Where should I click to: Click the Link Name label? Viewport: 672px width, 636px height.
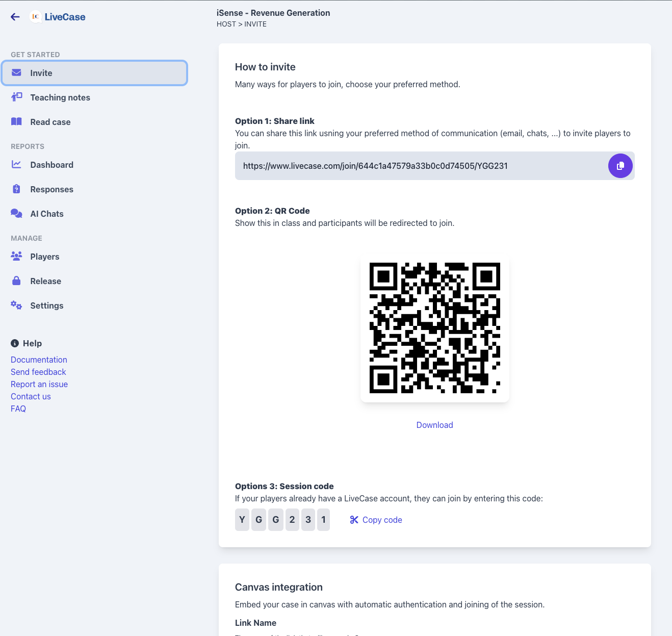point(255,623)
